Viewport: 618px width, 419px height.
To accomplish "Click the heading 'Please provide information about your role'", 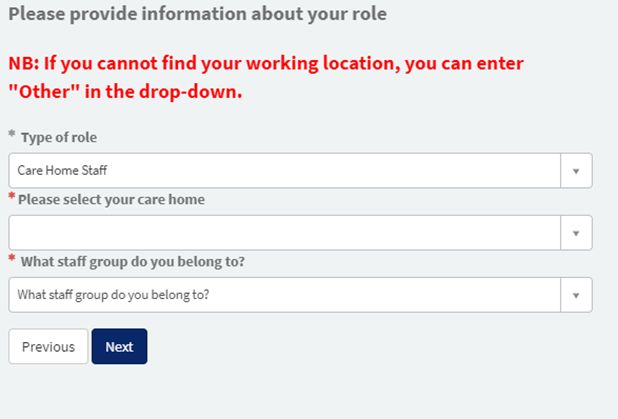I will 197,14.
